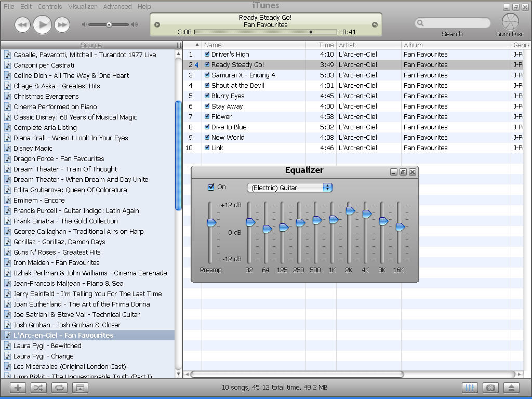Sort by the Album column header
Screen dimensions: 532x399
456,45
